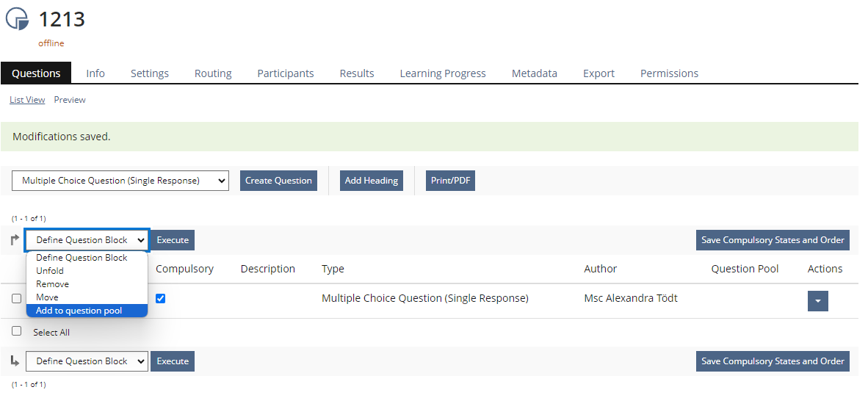This screenshot has height=398, width=868.
Task: Expand the top Define Question Block dropdown
Action: (x=87, y=240)
